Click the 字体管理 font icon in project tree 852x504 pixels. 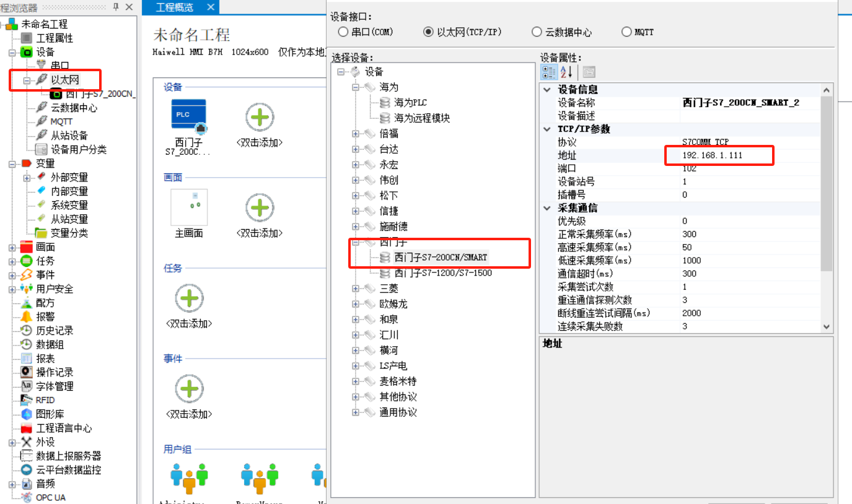(27, 386)
